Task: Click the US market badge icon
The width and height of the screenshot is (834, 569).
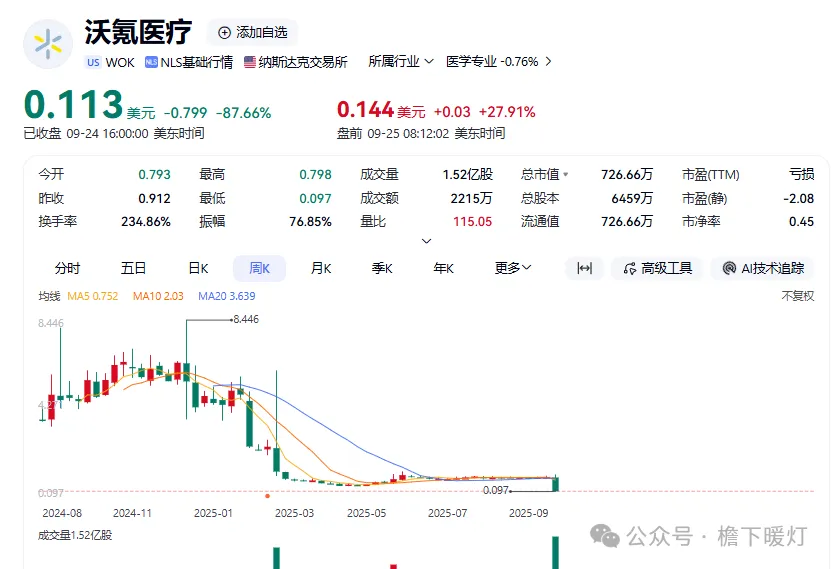Action: (x=93, y=62)
